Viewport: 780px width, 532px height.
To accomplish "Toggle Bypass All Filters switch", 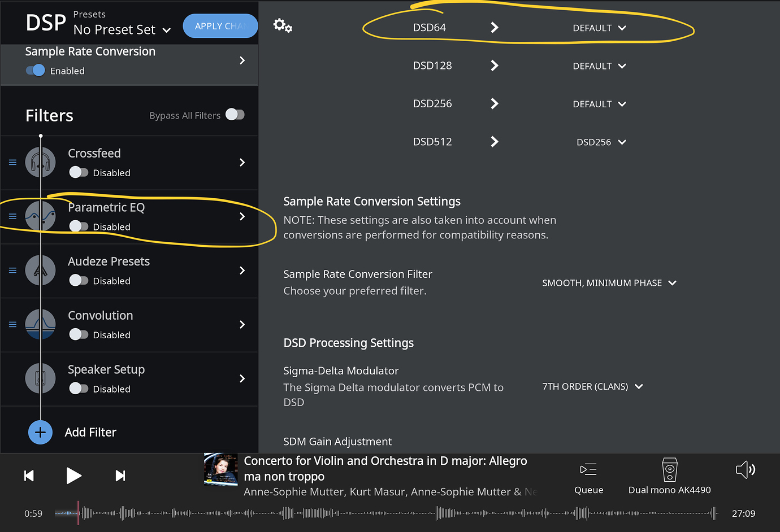I will [x=235, y=115].
